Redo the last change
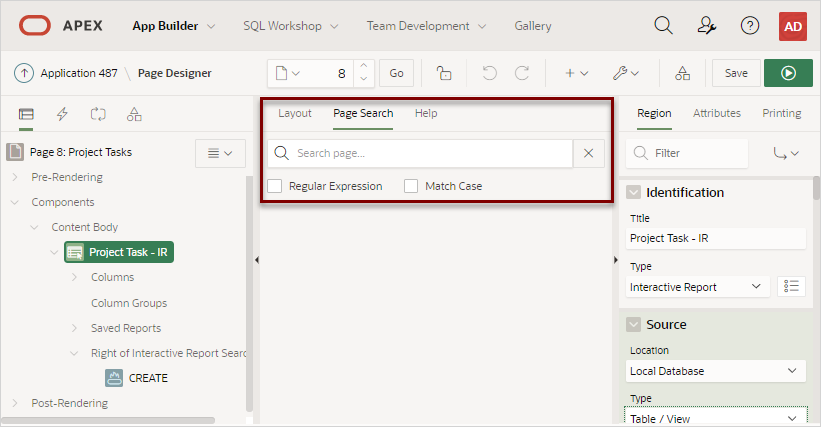The image size is (821, 427). point(522,73)
